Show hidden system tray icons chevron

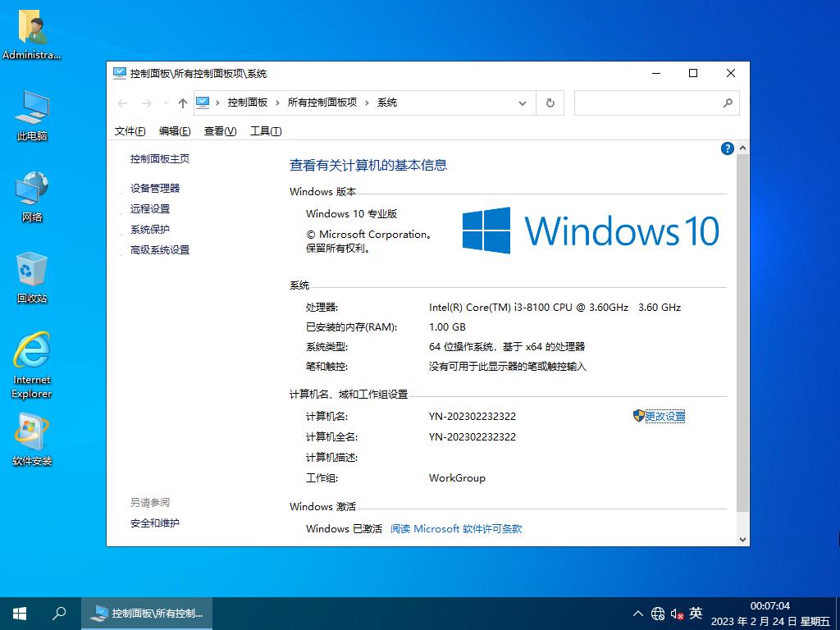(638, 614)
